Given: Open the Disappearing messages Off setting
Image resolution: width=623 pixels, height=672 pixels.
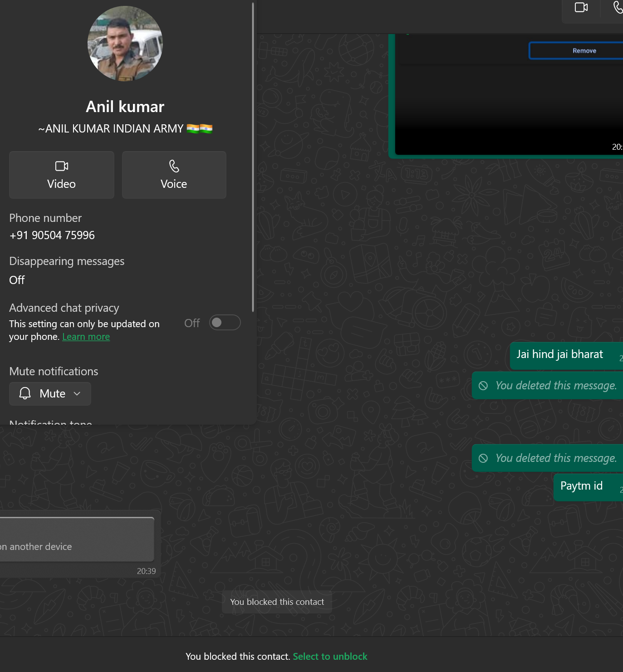Looking at the screenshot, I should click(17, 280).
